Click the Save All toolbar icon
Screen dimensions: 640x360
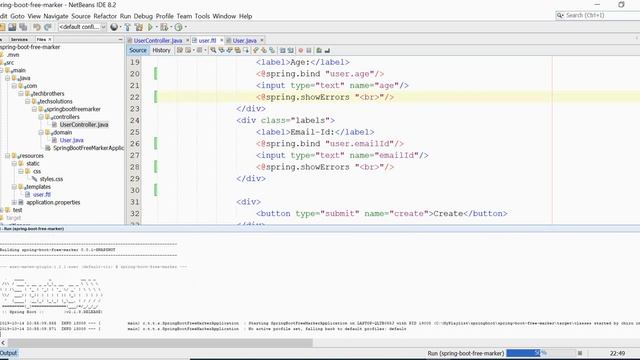23,27
